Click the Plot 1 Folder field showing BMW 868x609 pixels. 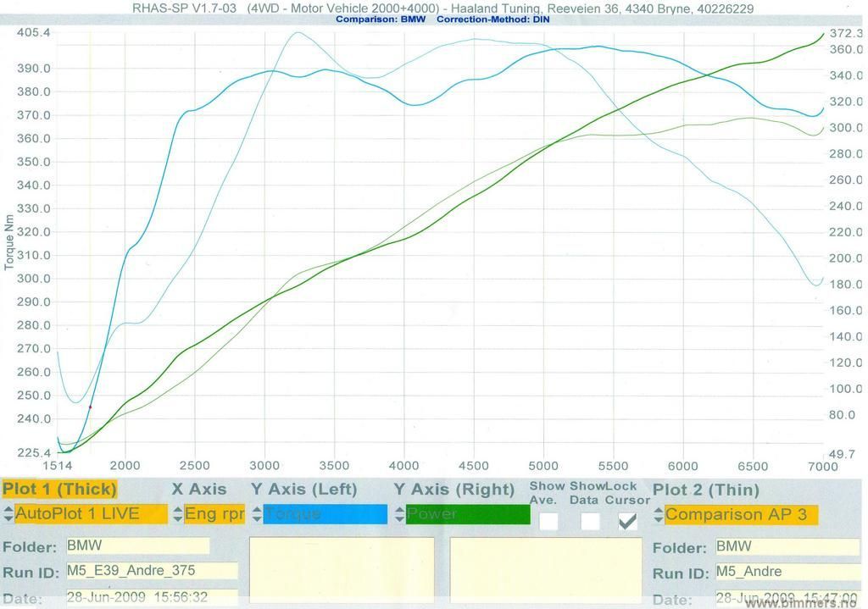(x=136, y=546)
